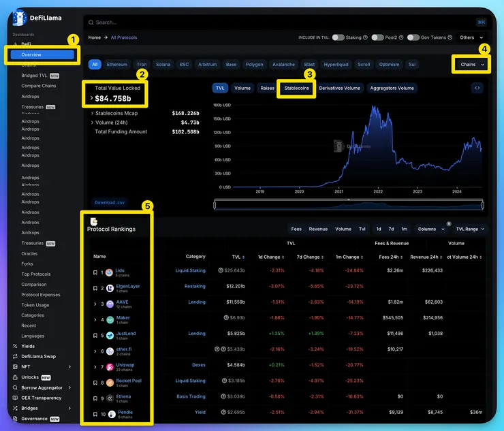Click the Uniswap protocol logo
Screen dimensions: 504x431
point(110,367)
